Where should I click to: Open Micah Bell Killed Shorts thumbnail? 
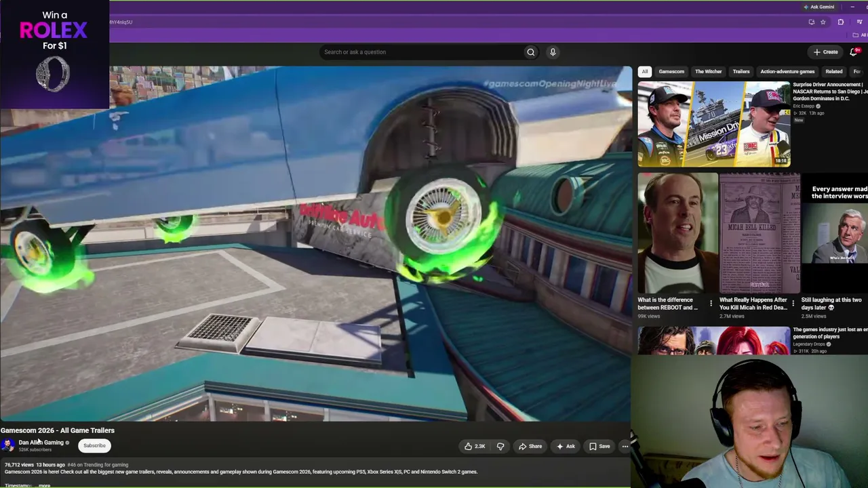coord(759,232)
